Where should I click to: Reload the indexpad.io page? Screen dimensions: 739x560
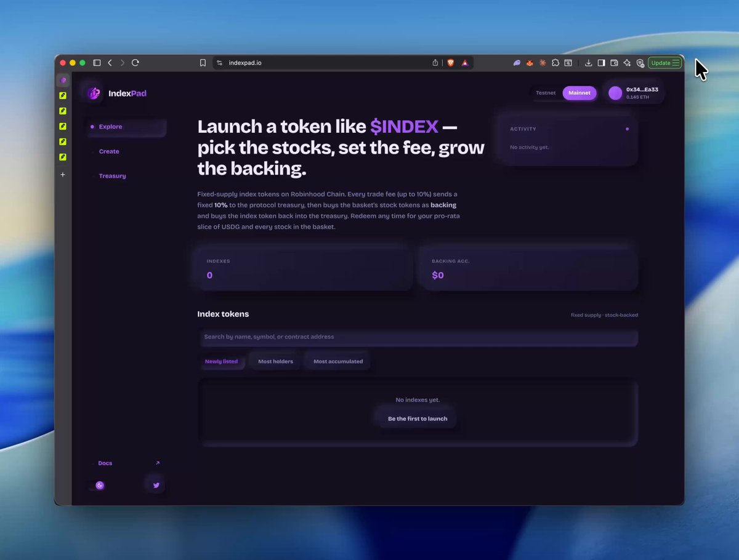[x=135, y=63]
